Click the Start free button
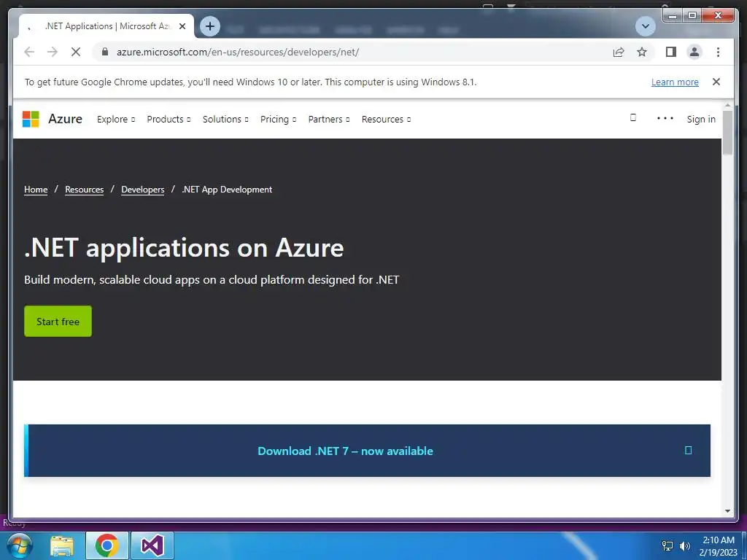Viewport: 747px width, 560px height. 58,322
